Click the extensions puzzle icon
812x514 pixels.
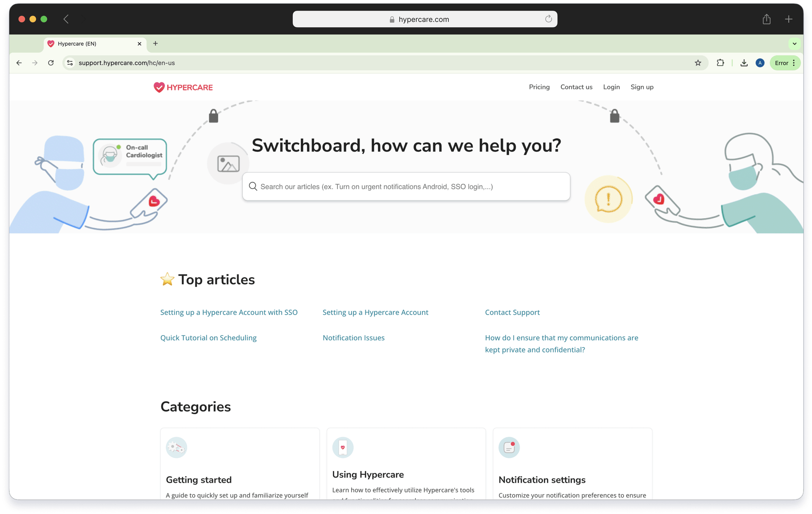click(720, 63)
